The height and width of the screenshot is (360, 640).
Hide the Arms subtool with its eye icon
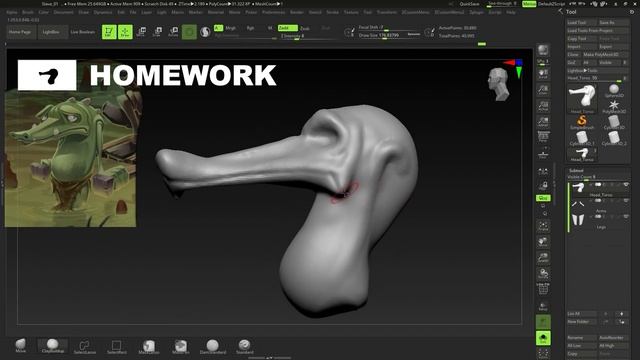coord(625,200)
